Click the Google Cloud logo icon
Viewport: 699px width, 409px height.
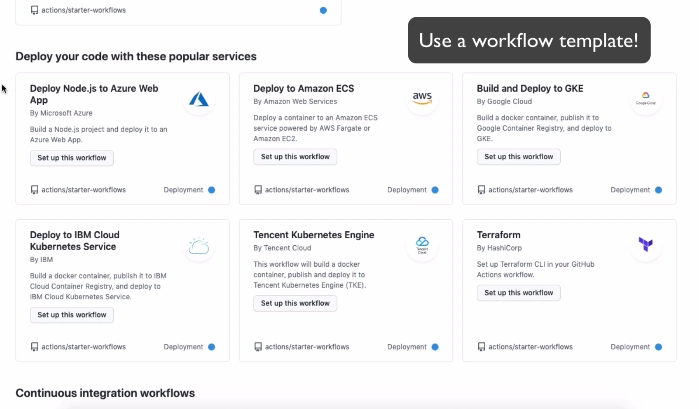pyautogui.click(x=646, y=99)
